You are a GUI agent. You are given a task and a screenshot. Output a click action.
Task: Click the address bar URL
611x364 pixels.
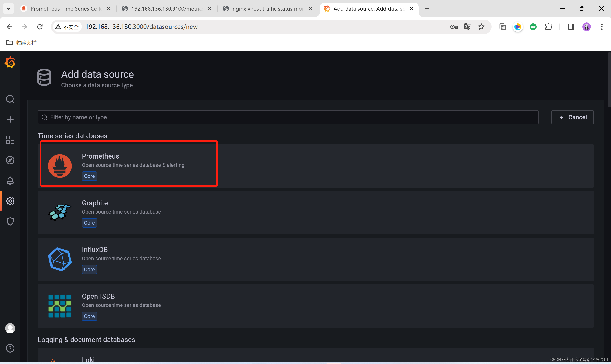tap(142, 27)
